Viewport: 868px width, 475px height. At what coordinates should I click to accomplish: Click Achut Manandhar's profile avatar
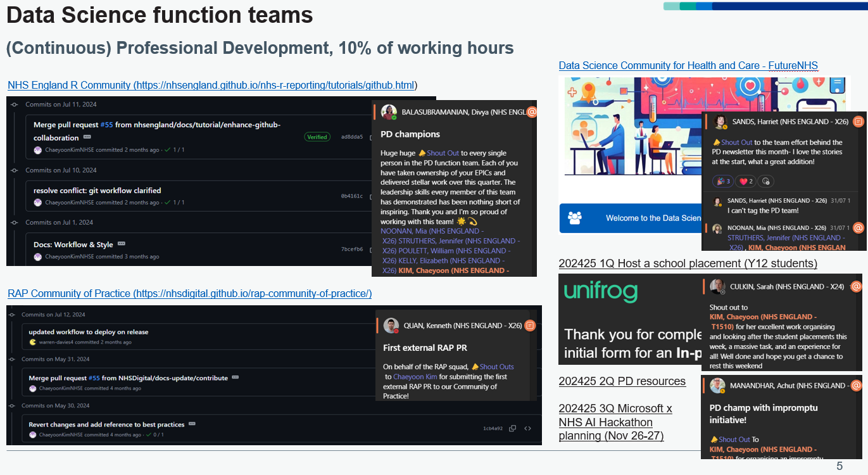click(717, 385)
